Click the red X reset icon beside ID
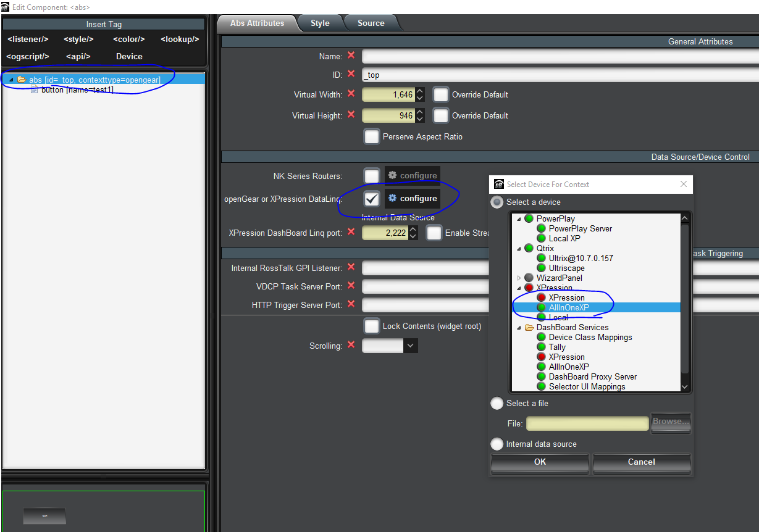This screenshot has height=532, width=759. 351,74
